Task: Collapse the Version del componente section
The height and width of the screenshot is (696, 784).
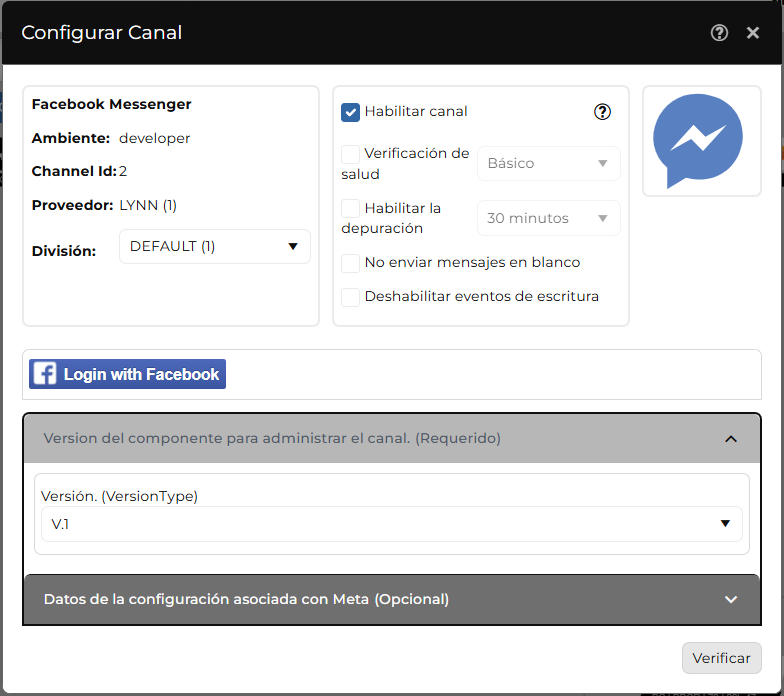Action: click(x=392, y=438)
